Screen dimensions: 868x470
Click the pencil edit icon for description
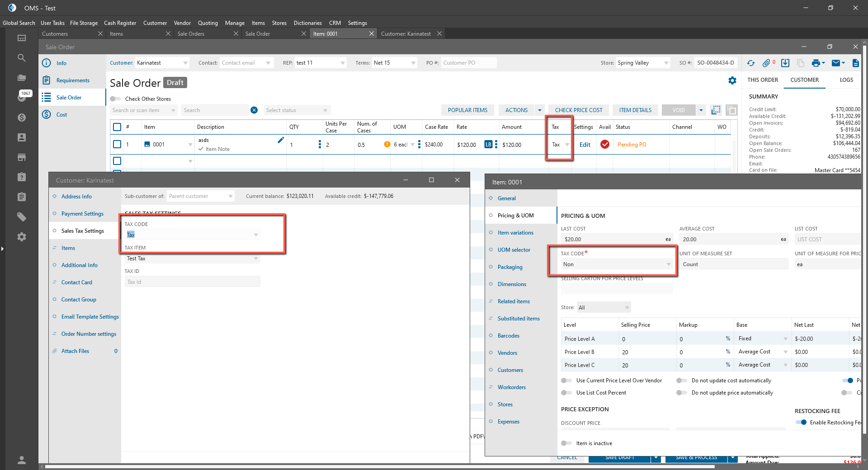pos(281,140)
